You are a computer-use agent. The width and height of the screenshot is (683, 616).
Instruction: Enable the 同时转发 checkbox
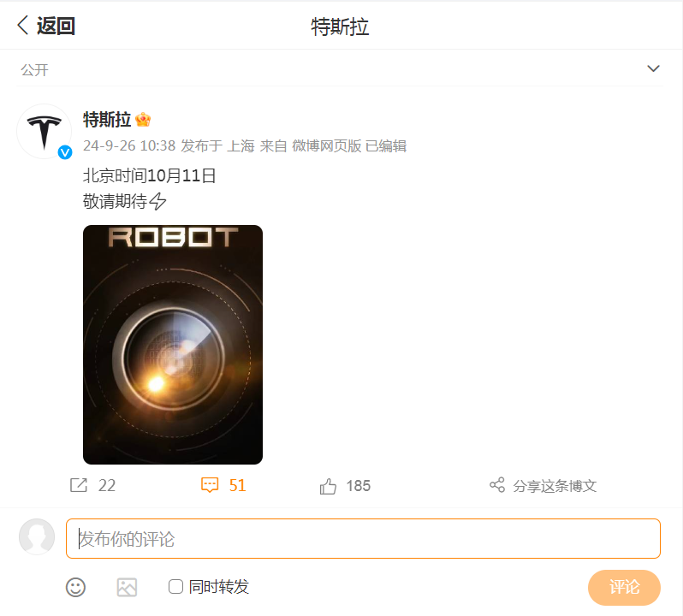click(x=175, y=587)
